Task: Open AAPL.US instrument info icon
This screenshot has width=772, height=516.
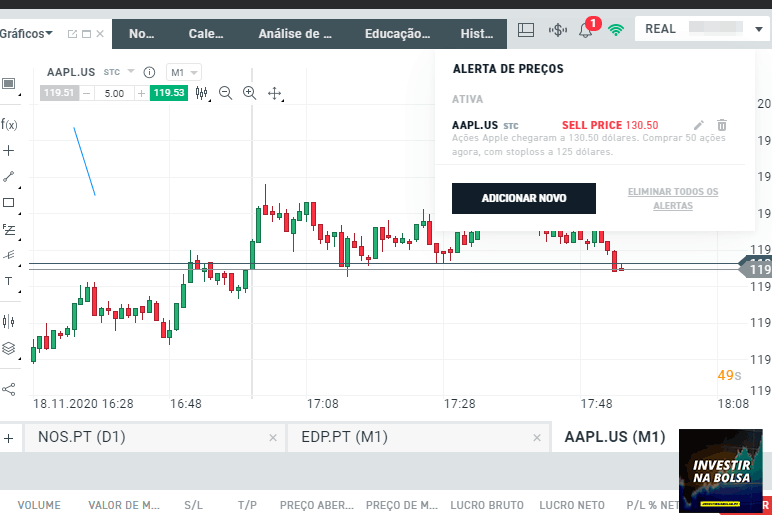Action: point(149,72)
